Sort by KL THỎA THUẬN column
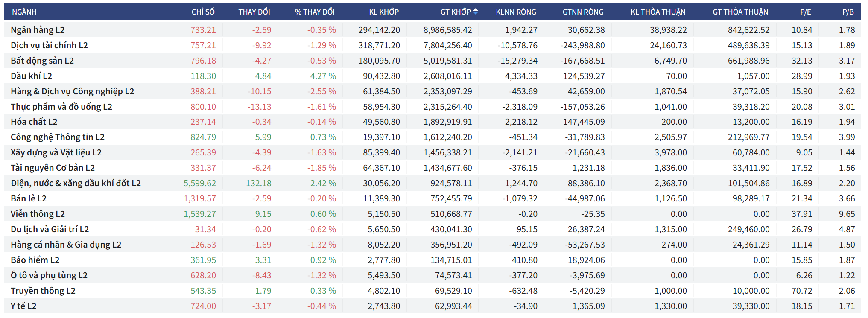Screen dimensions: 868x318 tap(658, 12)
